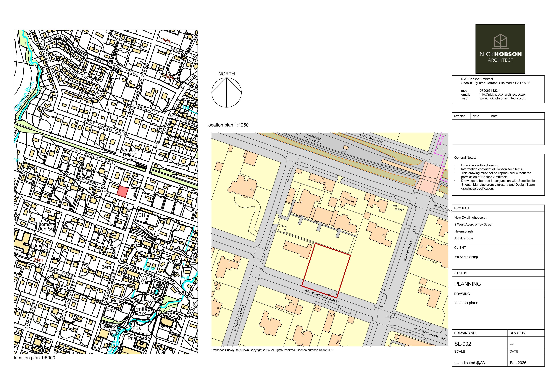Screen dimensions: 555x392
Task: Select the status text PLANNING
Action: [x=467, y=284]
